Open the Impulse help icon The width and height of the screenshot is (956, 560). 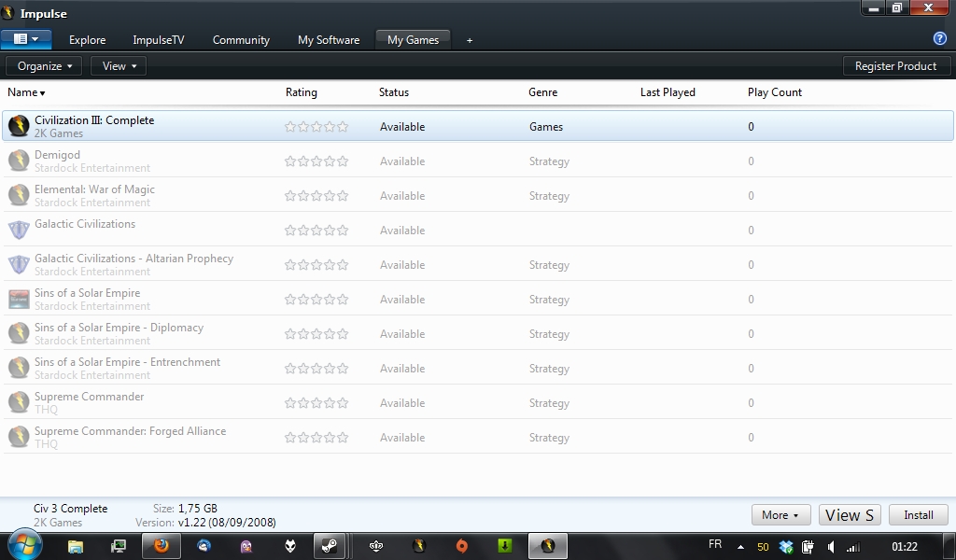pyautogui.click(x=939, y=38)
